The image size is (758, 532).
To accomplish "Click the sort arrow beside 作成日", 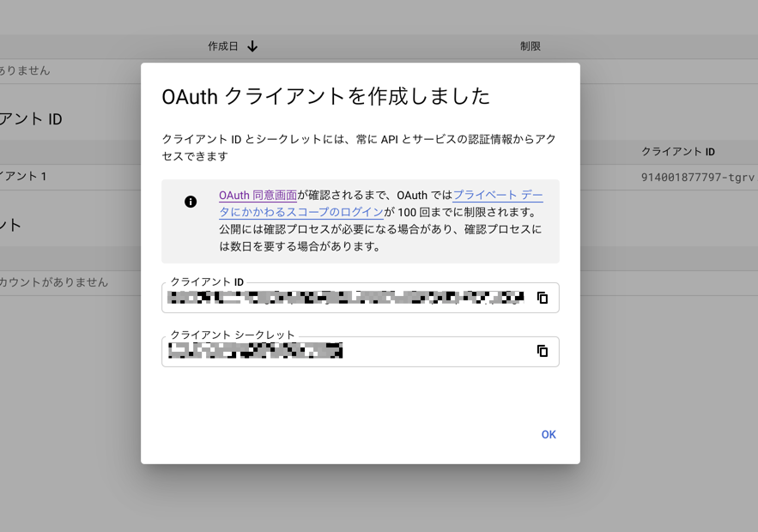I will point(252,46).
